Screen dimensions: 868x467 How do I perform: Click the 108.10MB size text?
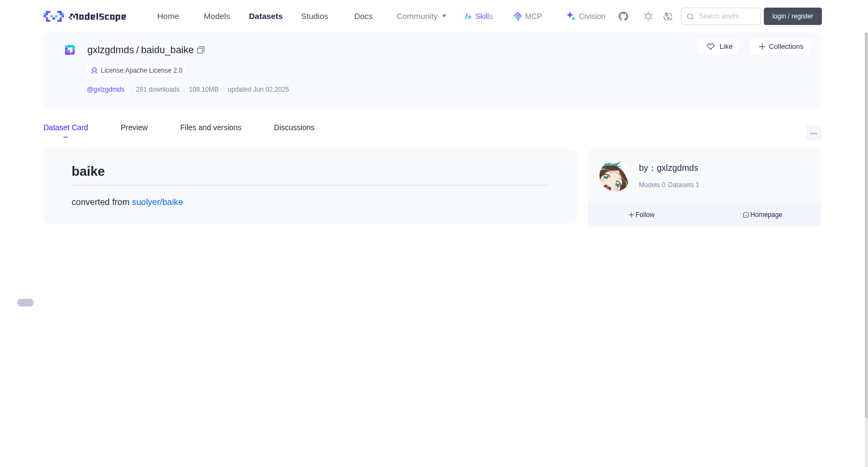(x=203, y=89)
